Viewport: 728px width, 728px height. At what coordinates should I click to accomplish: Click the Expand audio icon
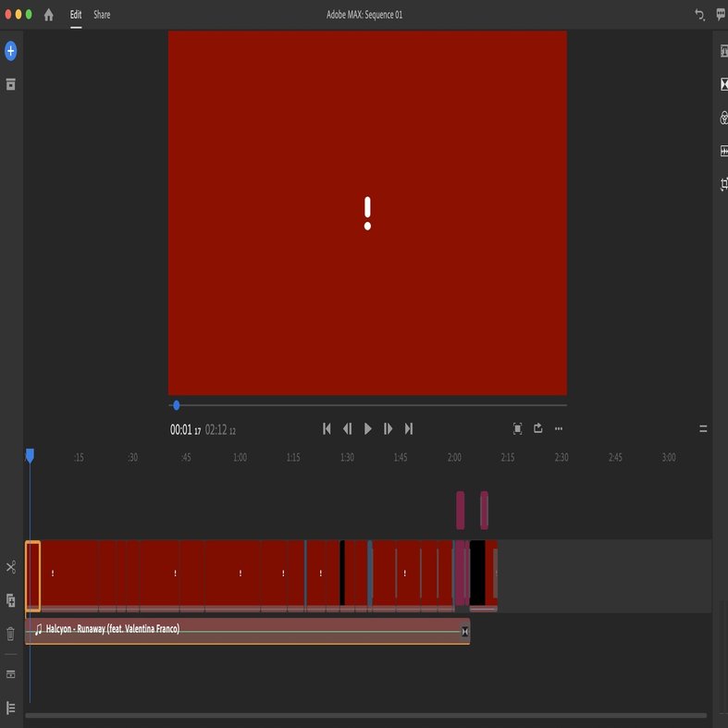point(11,674)
